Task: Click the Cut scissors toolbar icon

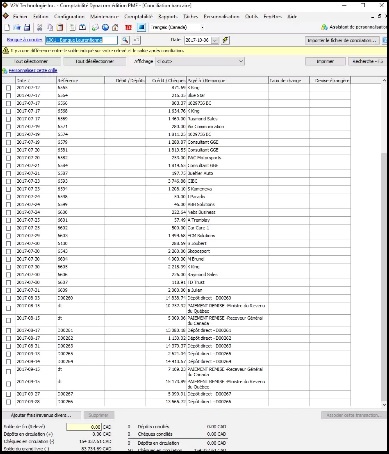Action: (x=40, y=27)
